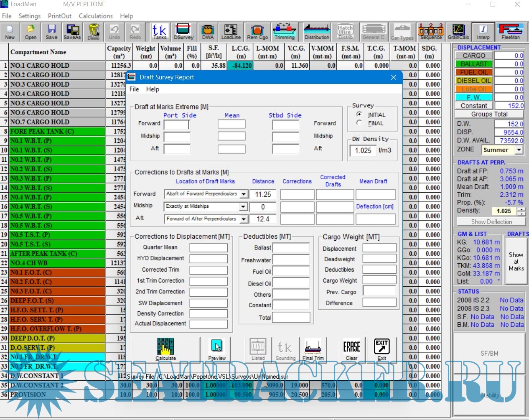Click the Final Trim icon
Screen dimensions: 529x420
click(x=313, y=349)
